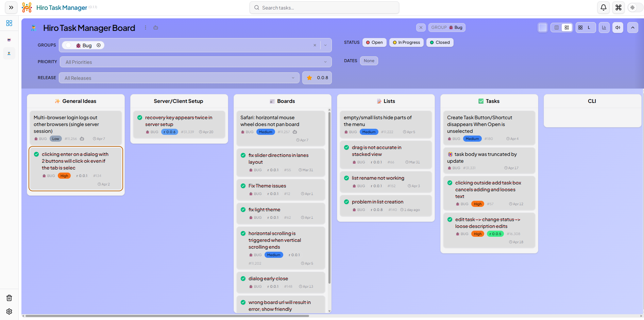Screen dimensions: 644x320
Task: Mute board sounds with the speaker icon
Action: click(x=618, y=28)
